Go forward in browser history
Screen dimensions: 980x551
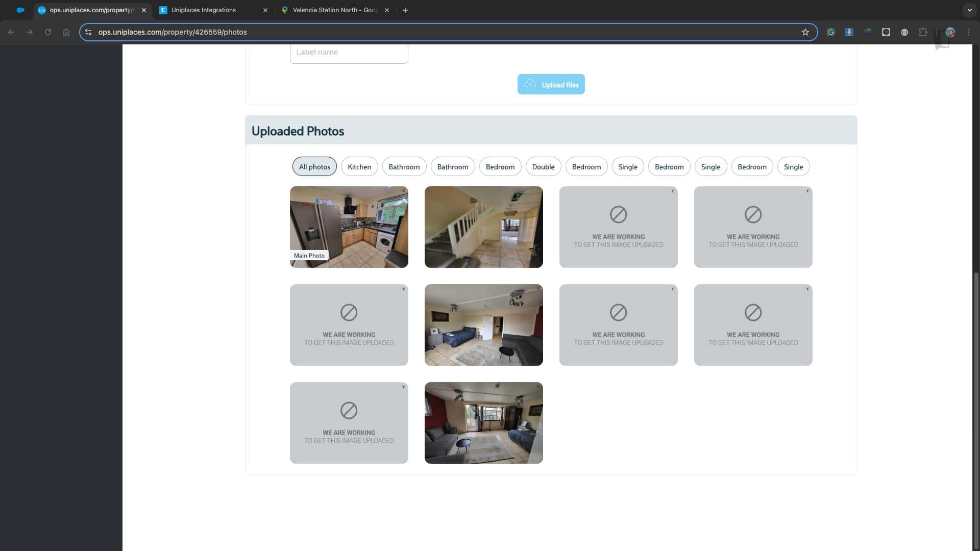(30, 32)
